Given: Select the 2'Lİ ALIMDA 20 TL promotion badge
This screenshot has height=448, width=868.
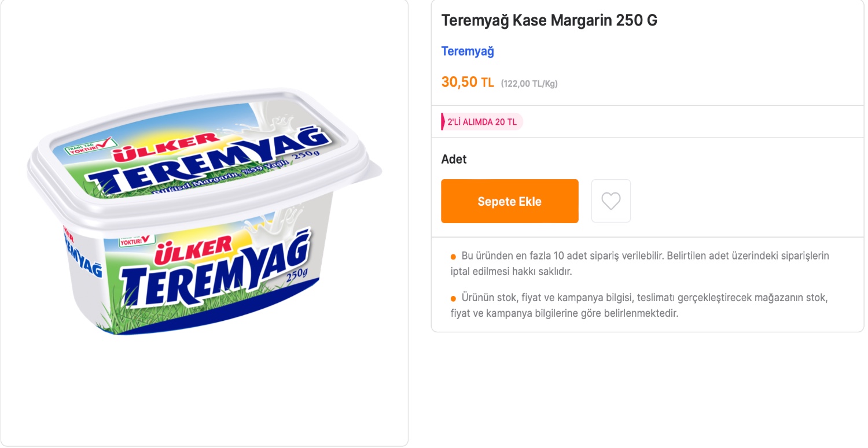Looking at the screenshot, I should [482, 121].
